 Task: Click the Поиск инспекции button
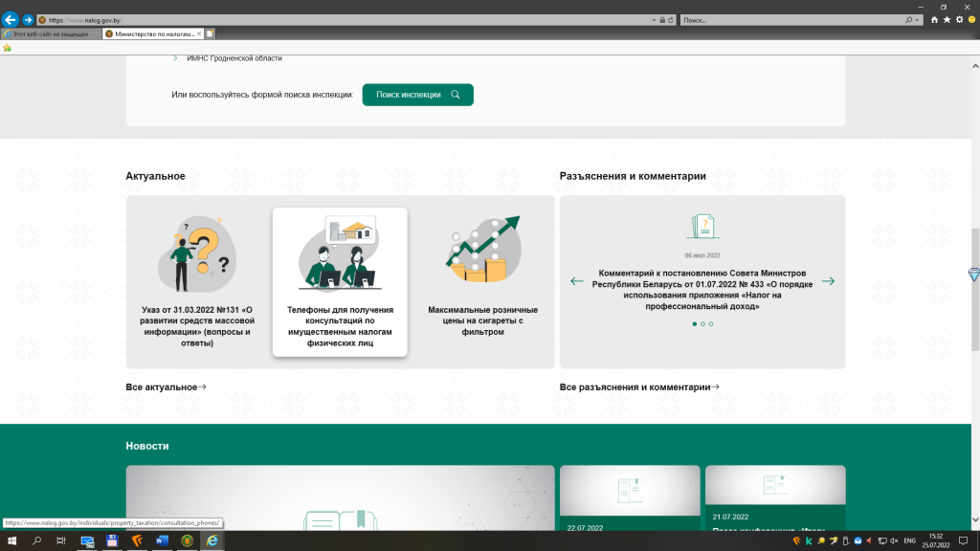417,95
